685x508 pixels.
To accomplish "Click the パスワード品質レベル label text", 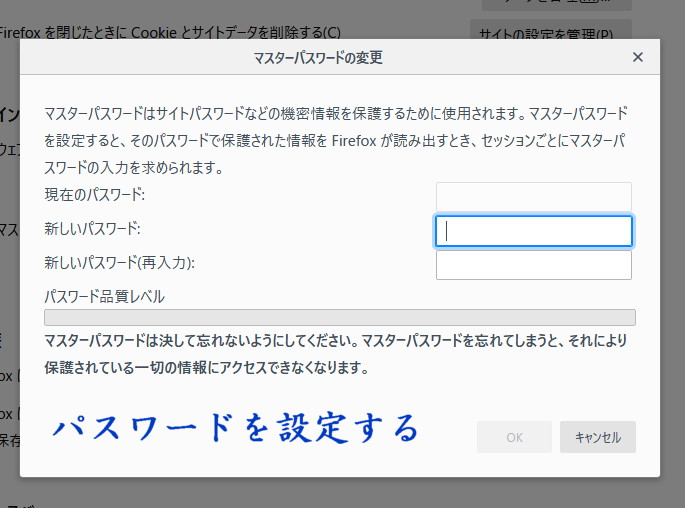I will [x=105, y=296].
